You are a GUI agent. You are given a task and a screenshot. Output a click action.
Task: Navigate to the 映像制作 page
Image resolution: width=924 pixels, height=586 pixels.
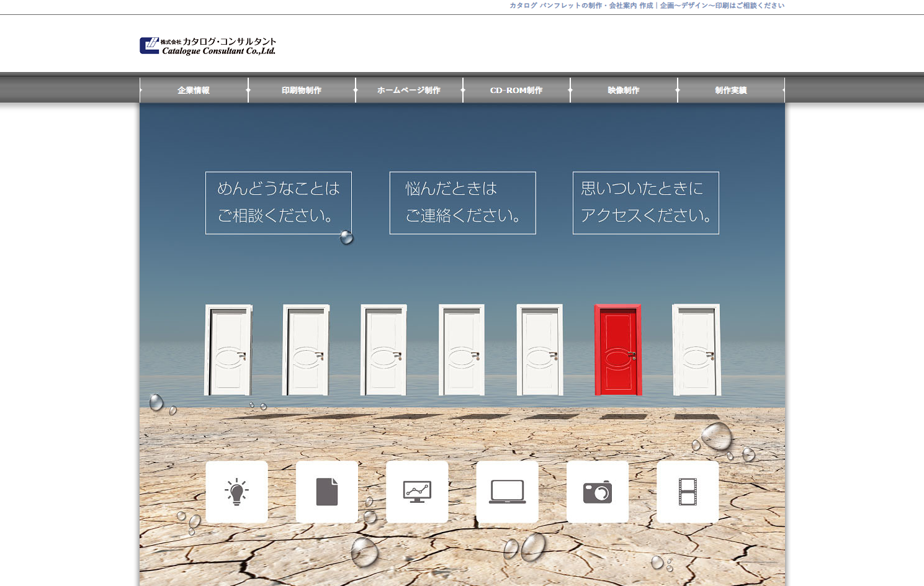624,90
